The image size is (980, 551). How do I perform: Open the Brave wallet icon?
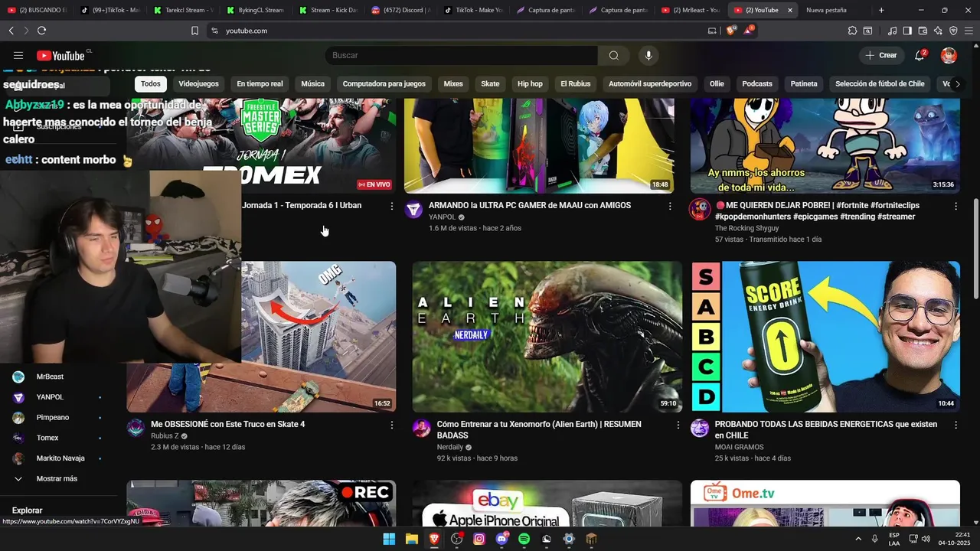(923, 31)
